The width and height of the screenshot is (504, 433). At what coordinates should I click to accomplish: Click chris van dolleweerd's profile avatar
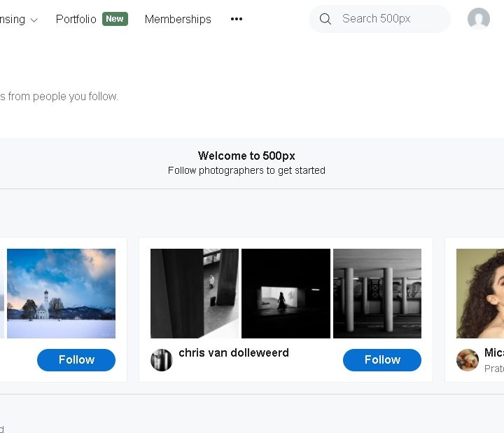click(x=162, y=360)
